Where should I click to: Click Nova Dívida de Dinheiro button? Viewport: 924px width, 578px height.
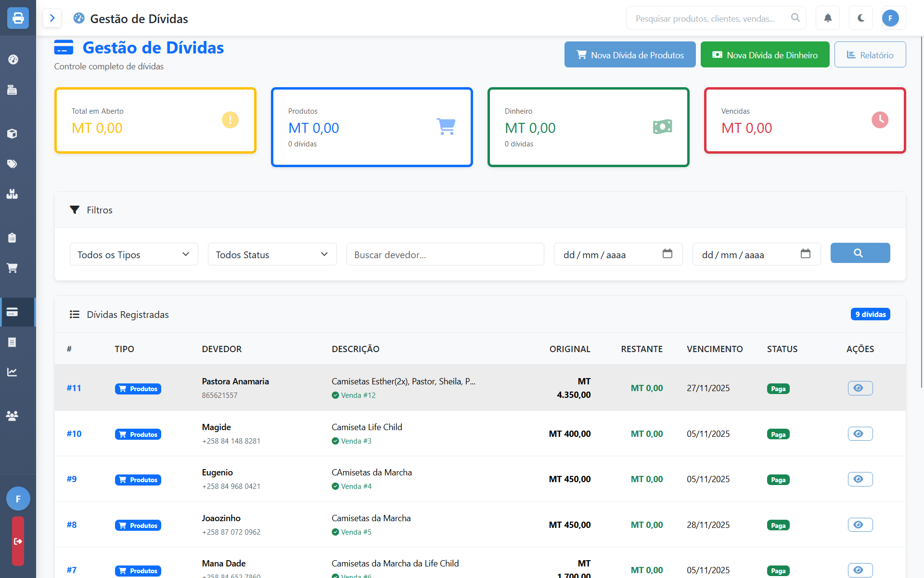(765, 55)
